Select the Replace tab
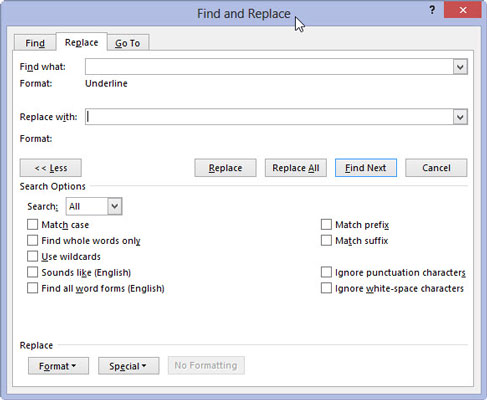 pyautogui.click(x=82, y=42)
